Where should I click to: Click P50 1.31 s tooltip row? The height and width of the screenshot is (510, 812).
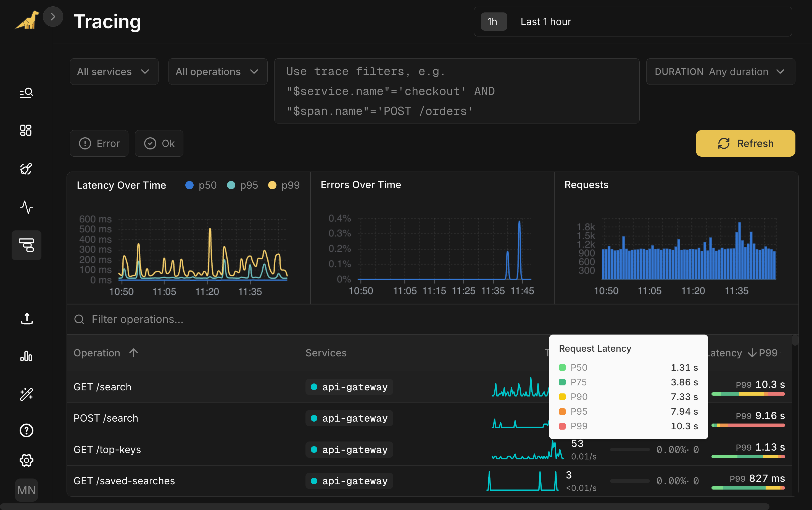[628, 367]
